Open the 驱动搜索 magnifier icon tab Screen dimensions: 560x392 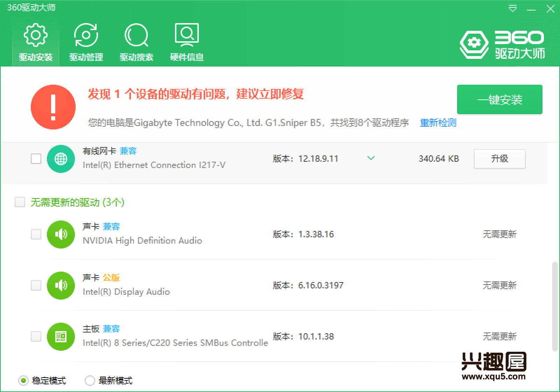tap(136, 42)
